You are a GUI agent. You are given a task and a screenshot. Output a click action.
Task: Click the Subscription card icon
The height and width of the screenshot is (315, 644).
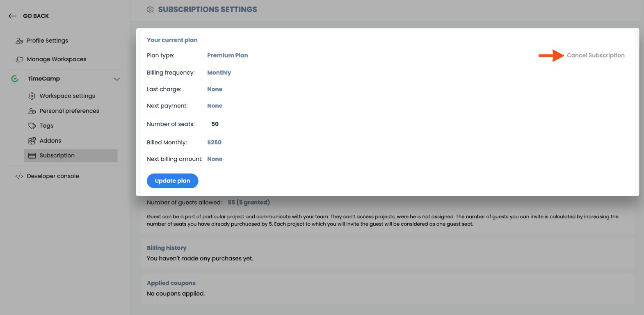(x=32, y=156)
